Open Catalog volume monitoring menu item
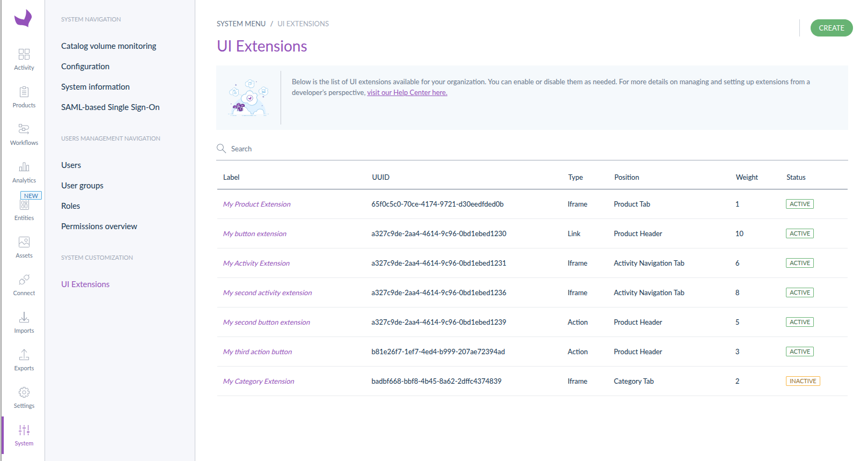The height and width of the screenshot is (461, 868). [108, 46]
